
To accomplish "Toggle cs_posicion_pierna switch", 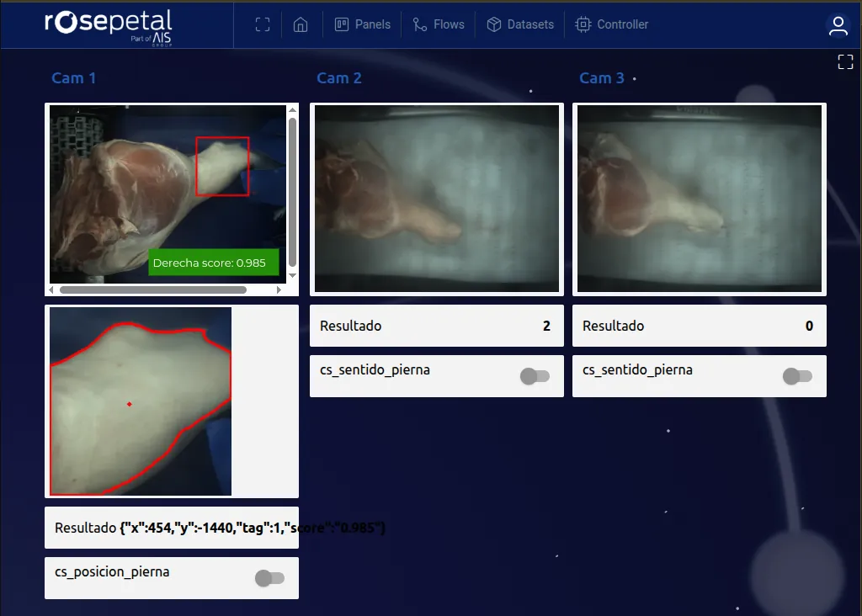I will (x=270, y=578).
